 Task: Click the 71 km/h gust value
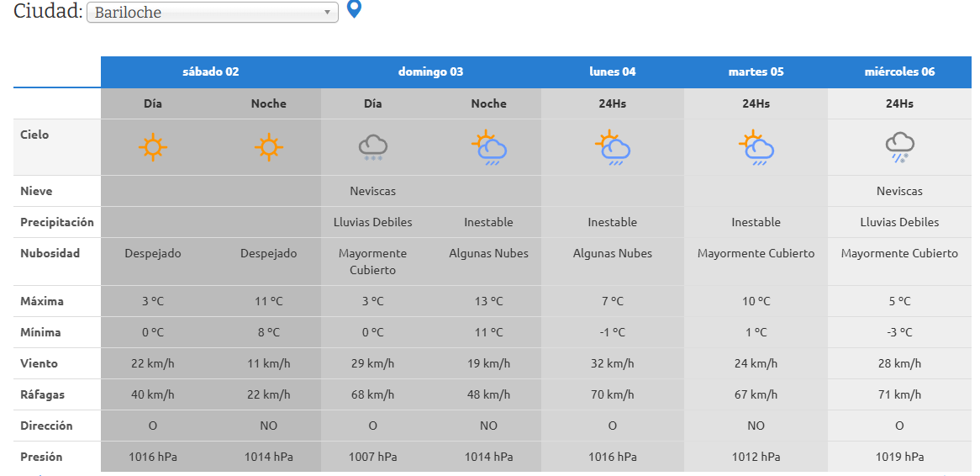pyautogui.click(x=899, y=394)
